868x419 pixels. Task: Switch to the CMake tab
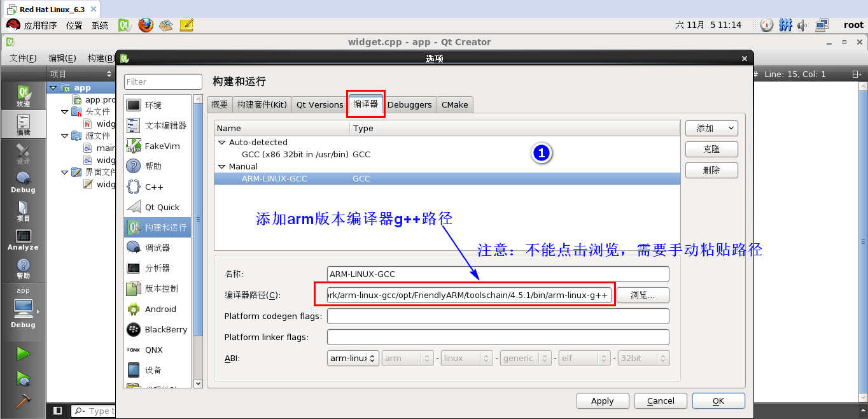(454, 105)
